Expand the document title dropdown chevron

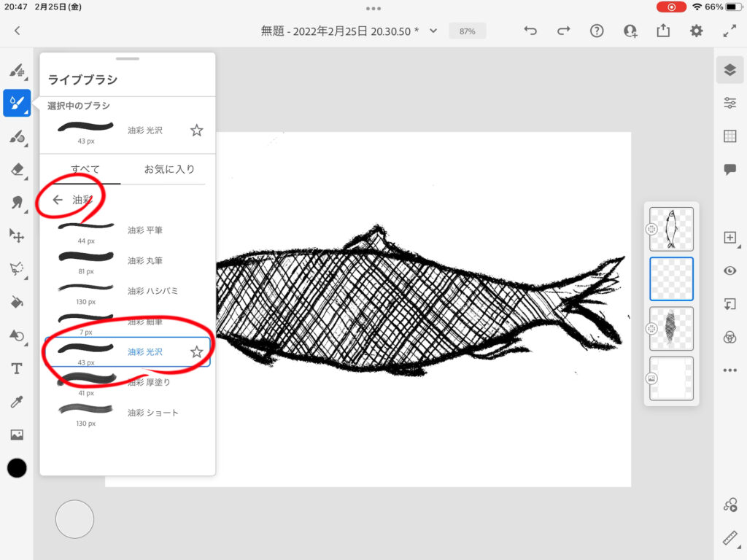point(433,31)
